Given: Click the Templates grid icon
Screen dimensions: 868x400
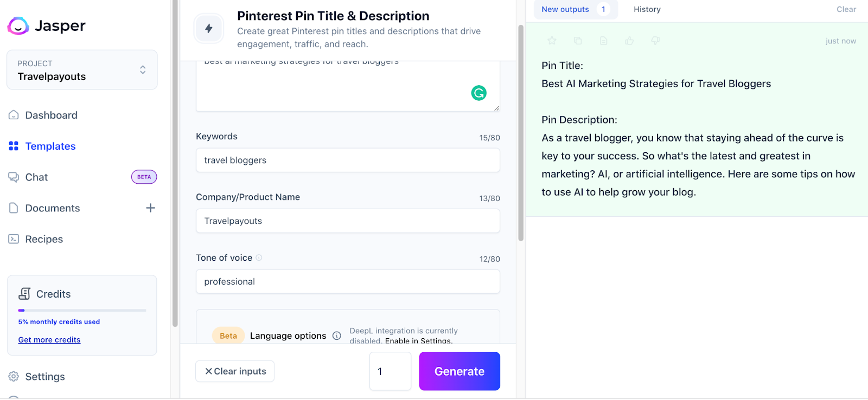Looking at the screenshot, I should click(14, 146).
